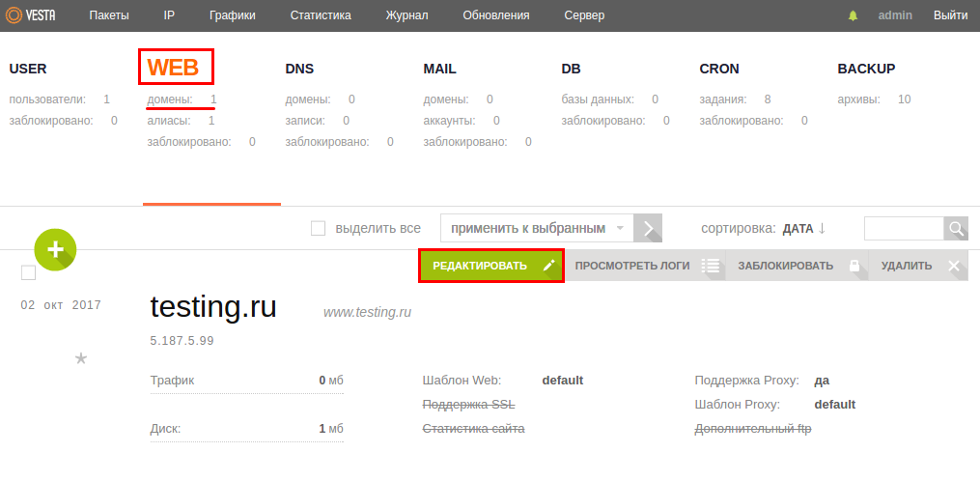Open the Графики menu item
The image size is (980, 481).
(x=233, y=15)
